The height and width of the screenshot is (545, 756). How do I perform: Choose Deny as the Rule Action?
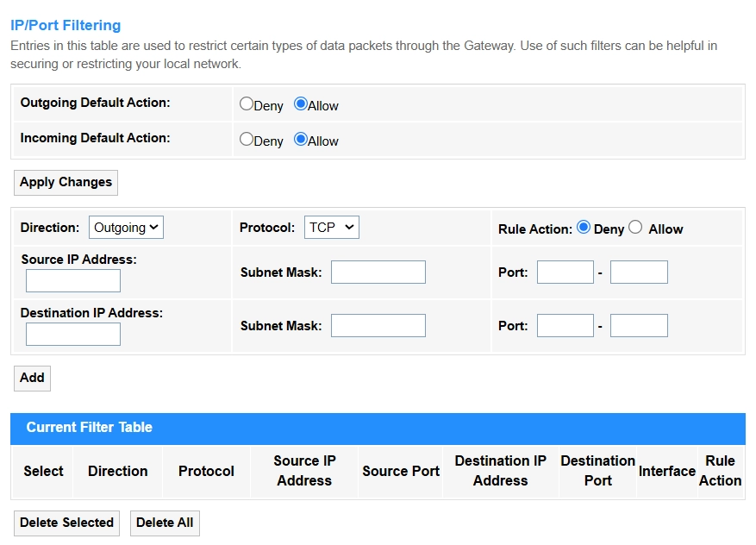pos(584,228)
